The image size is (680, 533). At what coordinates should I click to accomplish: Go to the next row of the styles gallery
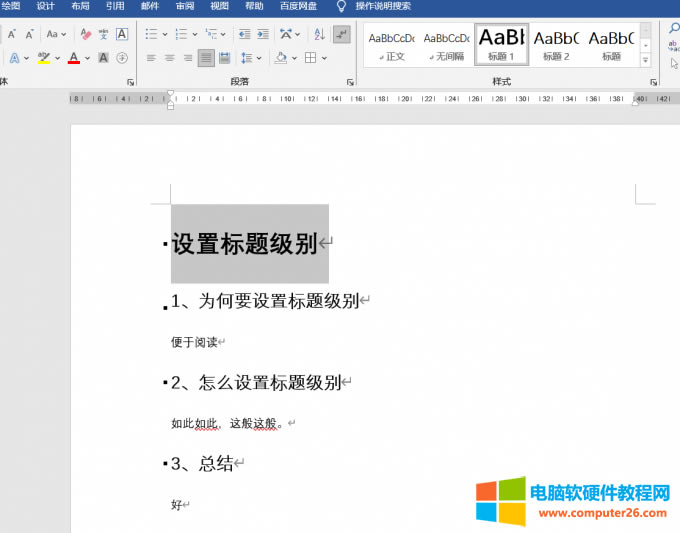[645, 45]
